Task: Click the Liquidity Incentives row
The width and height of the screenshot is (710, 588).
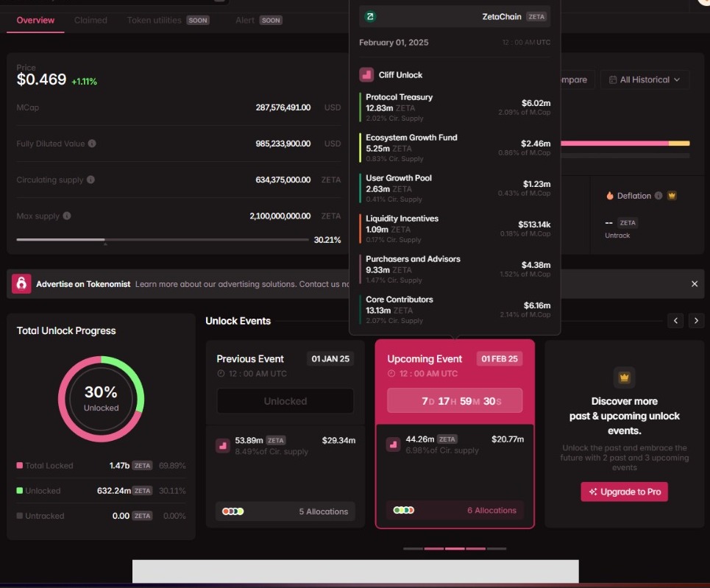Action: tap(455, 229)
